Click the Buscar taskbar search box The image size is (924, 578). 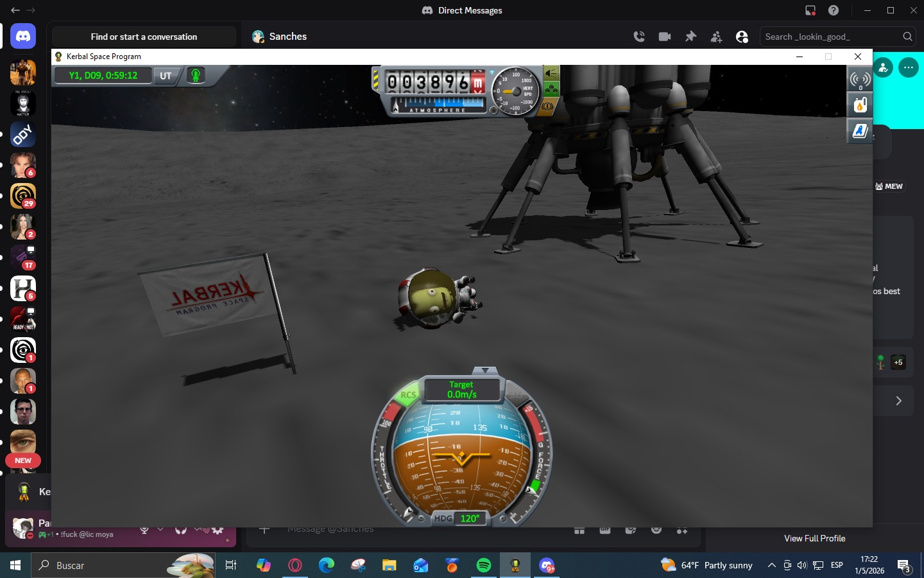coord(123,565)
